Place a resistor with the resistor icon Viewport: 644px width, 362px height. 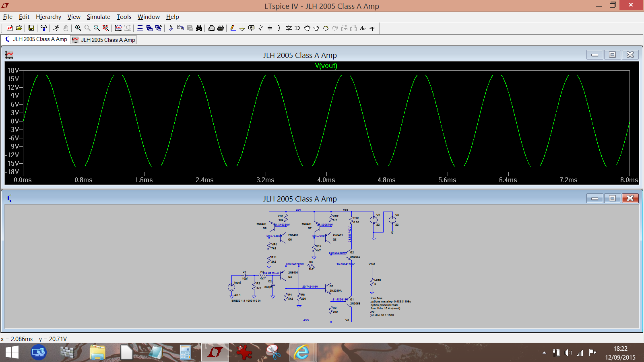[x=261, y=28]
